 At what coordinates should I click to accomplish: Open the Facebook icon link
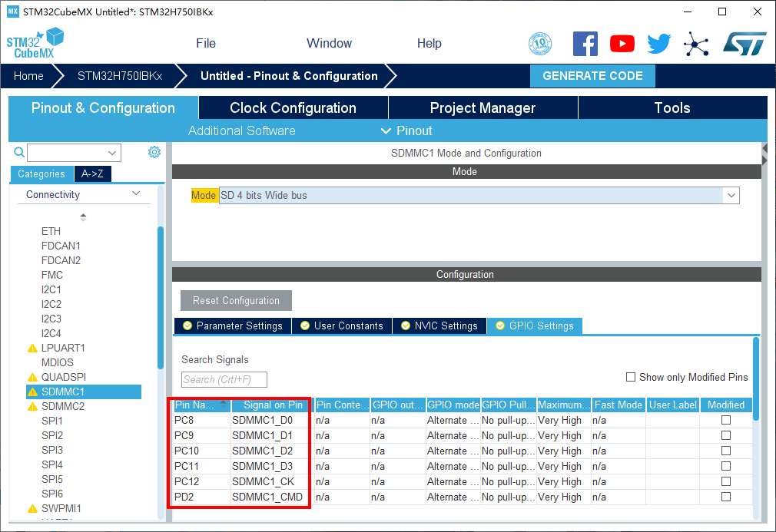(x=585, y=44)
